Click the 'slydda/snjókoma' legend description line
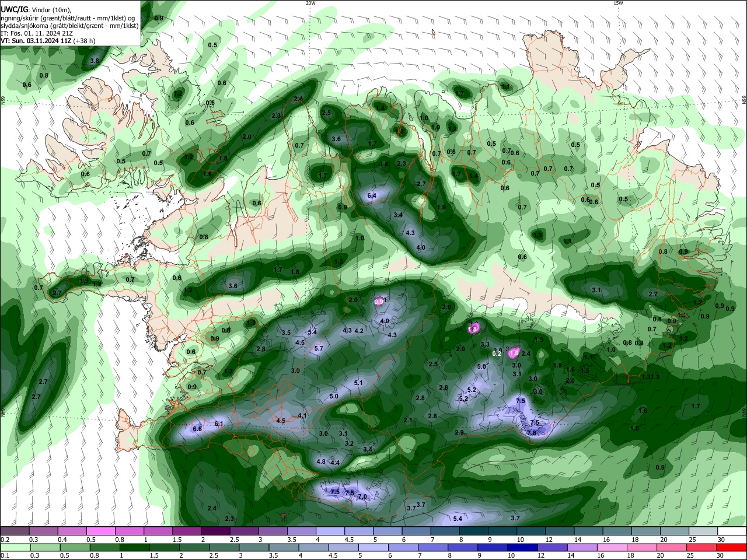Viewport: 747px width, 560px height. 69,26
